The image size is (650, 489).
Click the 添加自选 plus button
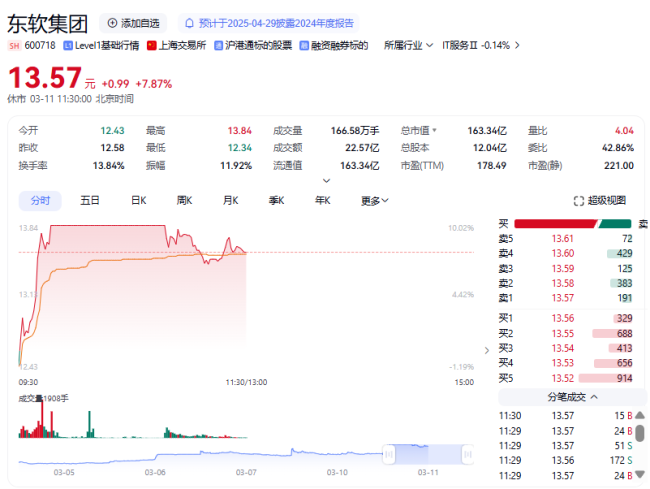click(133, 23)
